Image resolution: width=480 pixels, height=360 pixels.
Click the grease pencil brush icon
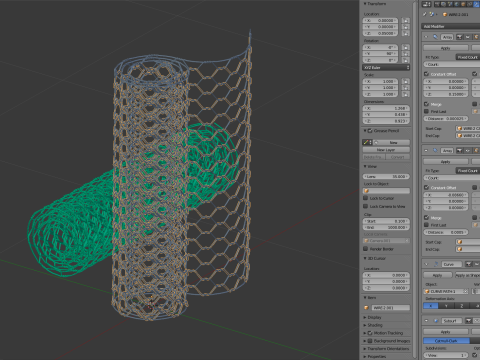coord(366,142)
